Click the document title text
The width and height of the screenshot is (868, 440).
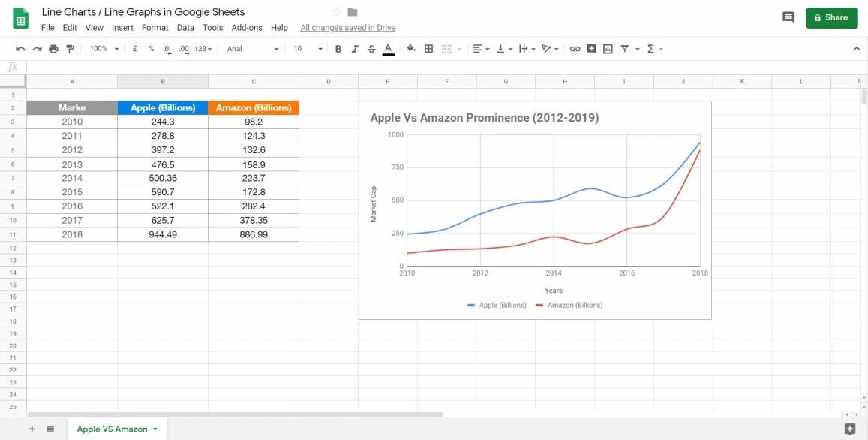143,11
